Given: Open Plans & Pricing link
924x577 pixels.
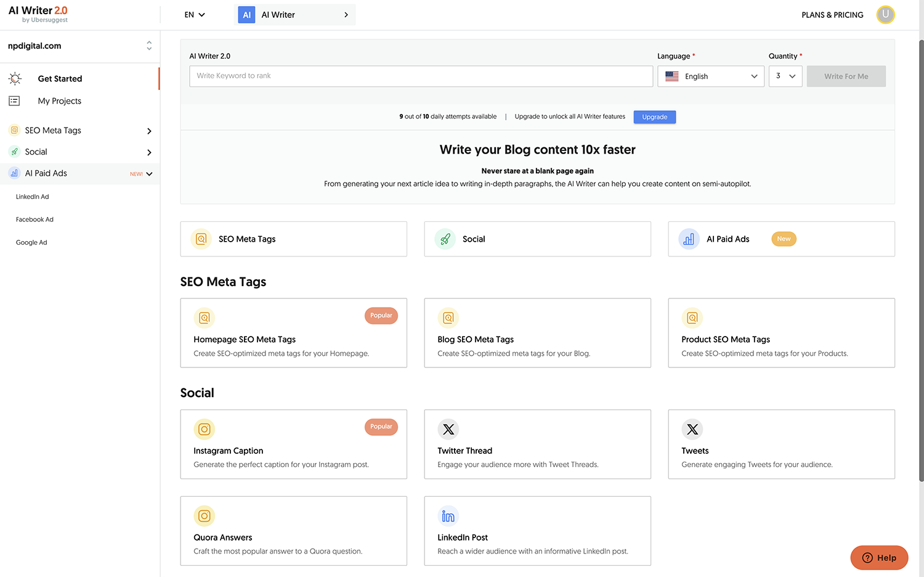Looking at the screenshot, I should [832, 15].
